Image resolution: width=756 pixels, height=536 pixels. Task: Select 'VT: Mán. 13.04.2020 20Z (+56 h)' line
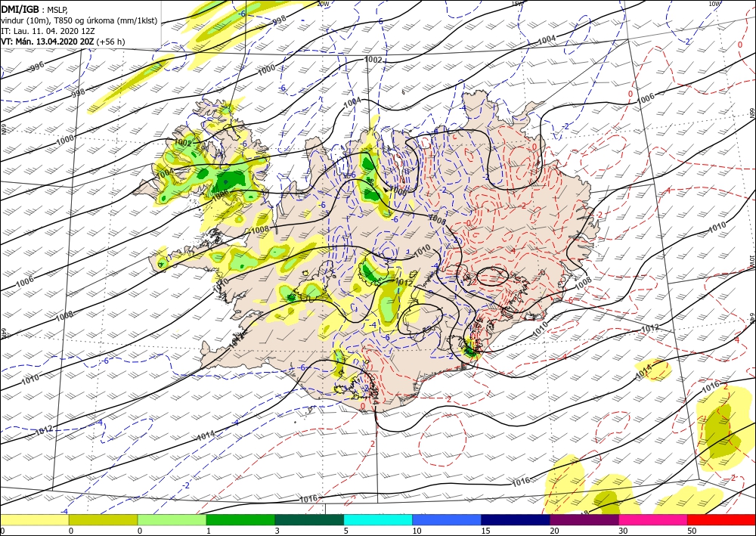[63, 42]
